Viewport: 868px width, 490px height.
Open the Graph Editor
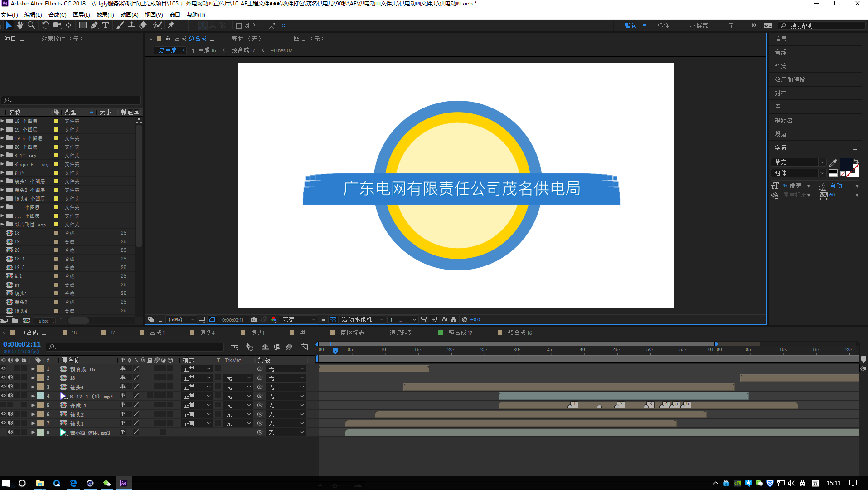point(304,347)
